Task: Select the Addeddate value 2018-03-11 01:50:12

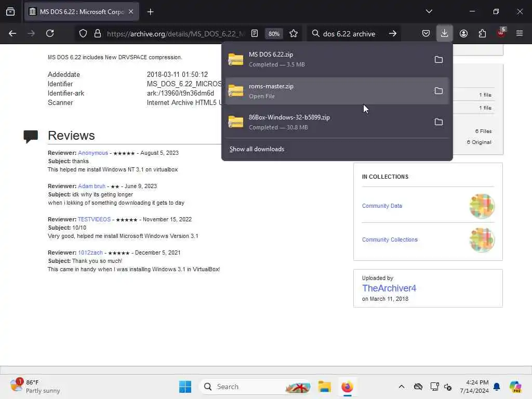Action: tap(178, 74)
